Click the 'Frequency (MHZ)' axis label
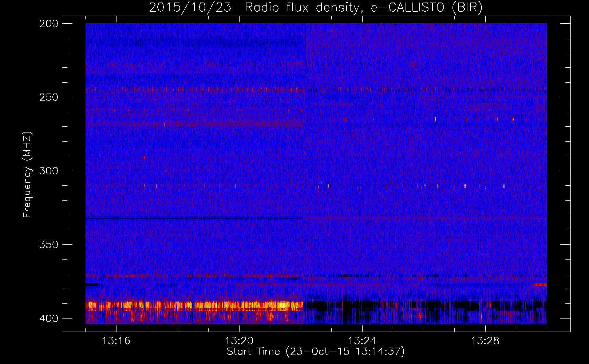Screen dimensions: 589x364 (27, 174)
